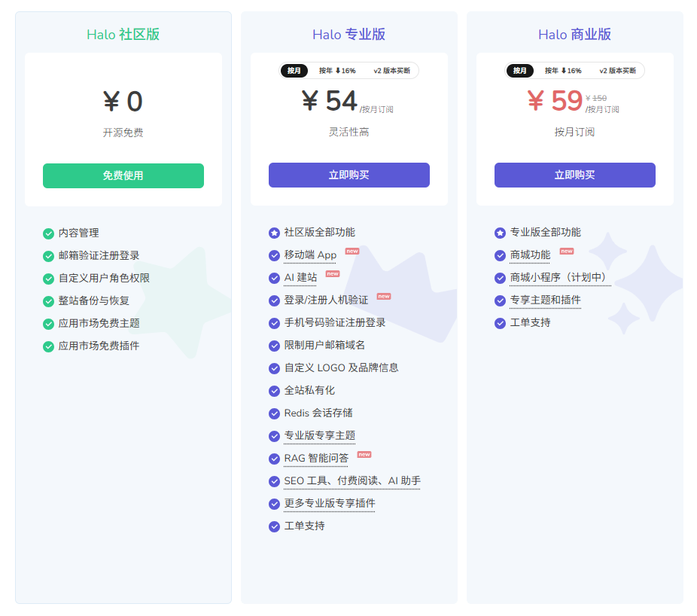Toggle 按月 billing in the Halo 专业版 card

[x=294, y=70]
